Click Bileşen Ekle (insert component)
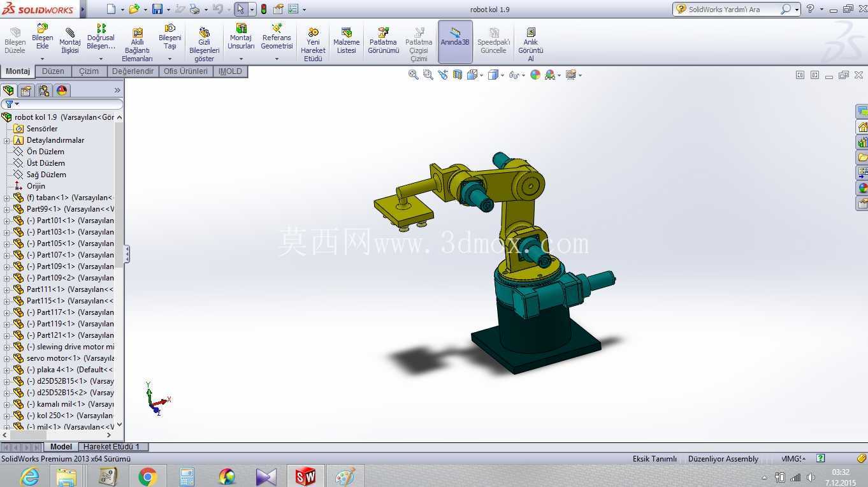 (x=43, y=42)
